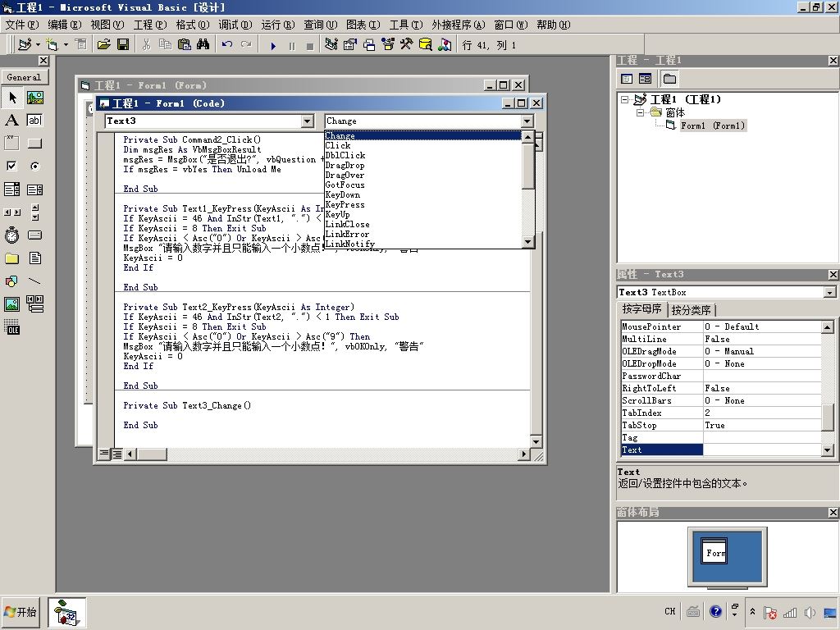Open the 文件(F) menu
Screen dimensions: 840x630
tap(22, 25)
